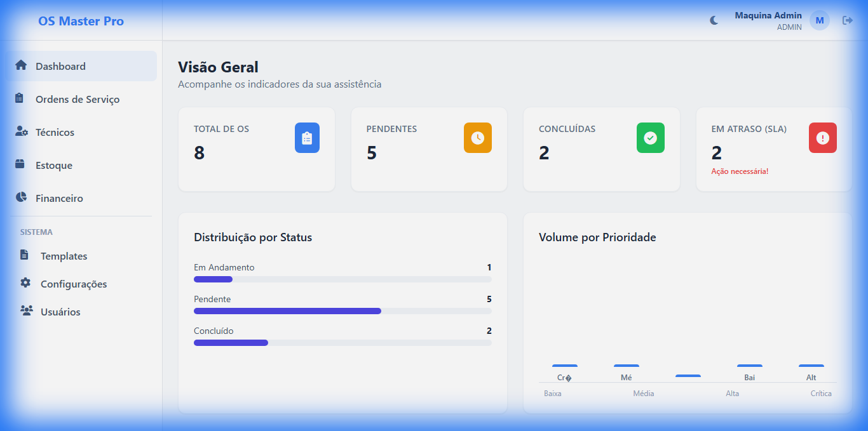Select Dashboard in the sidebar menu
Screen dimensions: 868x431
[x=62, y=66]
